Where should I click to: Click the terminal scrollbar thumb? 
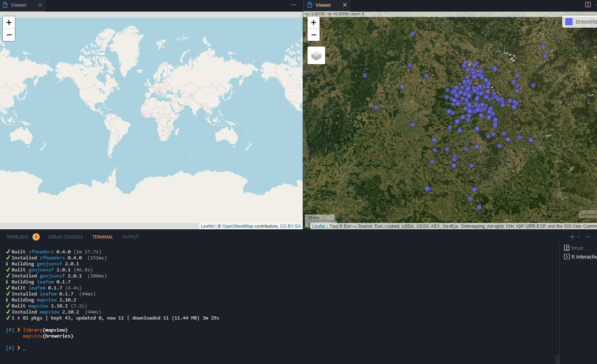557,359
